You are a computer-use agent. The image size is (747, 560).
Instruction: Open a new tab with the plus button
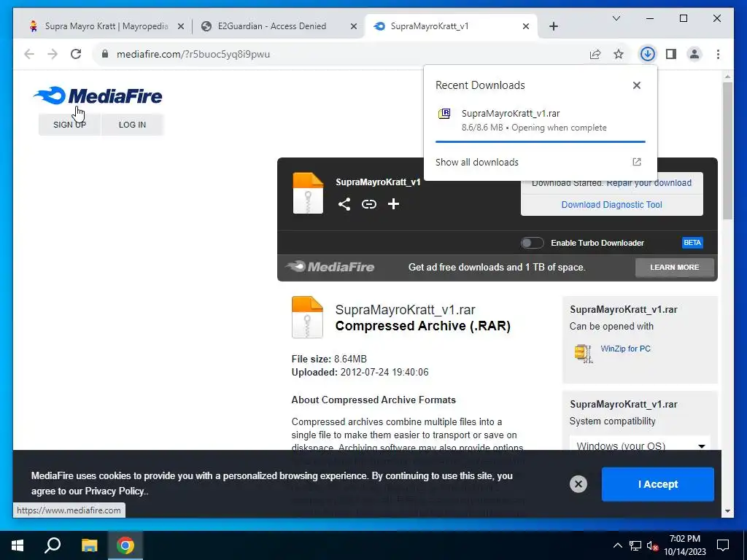pyautogui.click(x=553, y=27)
